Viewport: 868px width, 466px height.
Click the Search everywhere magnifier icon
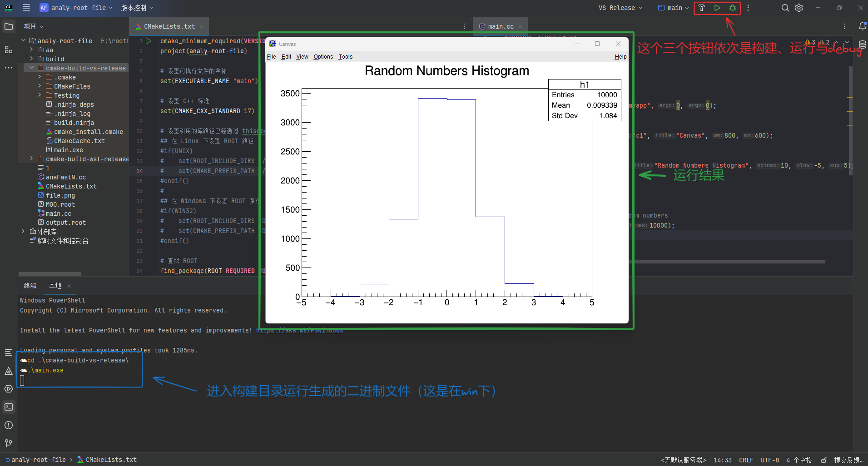(784, 8)
